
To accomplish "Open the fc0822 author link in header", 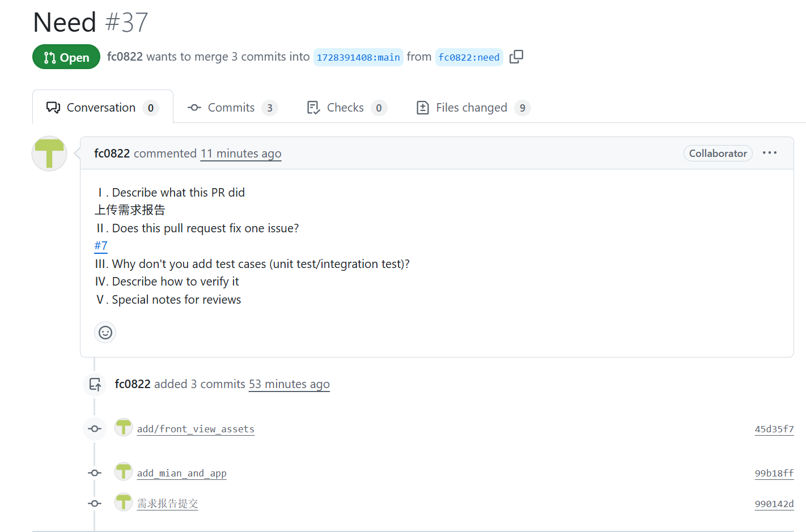I will coord(125,57).
